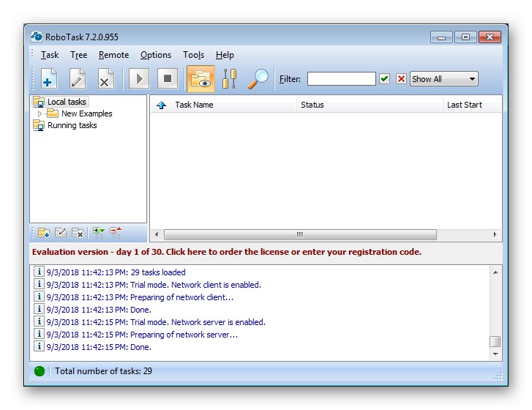The width and height of the screenshot is (532, 410).
Task: Click the blue up arrow column icon
Action: coord(161,105)
